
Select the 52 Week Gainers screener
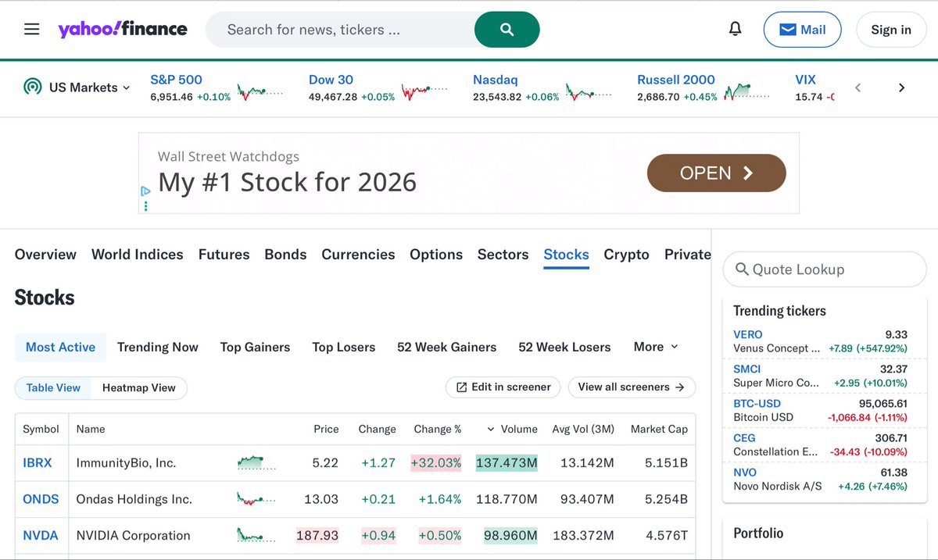tap(447, 347)
